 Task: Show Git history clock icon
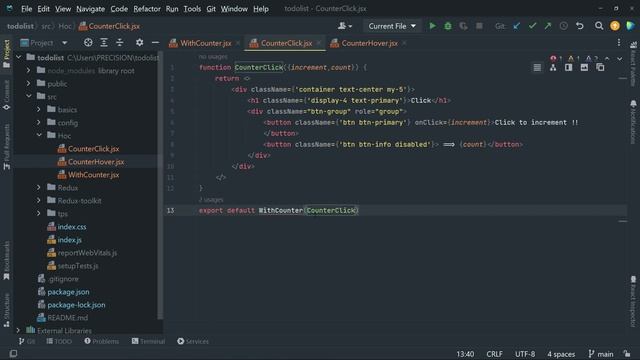564,26
